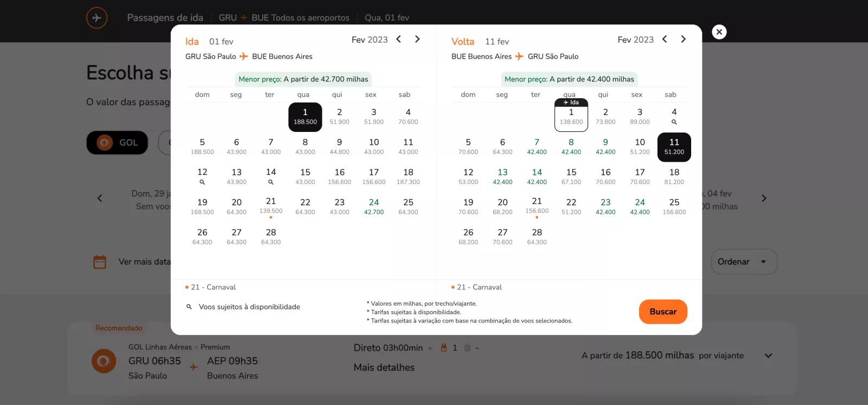The width and height of the screenshot is (868, 405).
Task: Click Volta date 1 marked Ida
Action: point(571,115)
